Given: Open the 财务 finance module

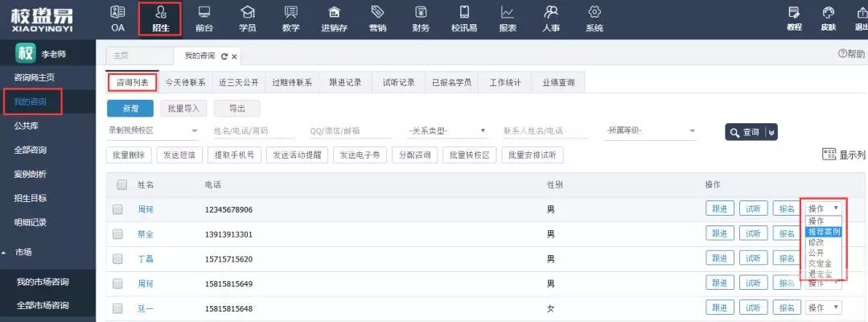Looking at the screenshot, I should click(x=421, y=19).
